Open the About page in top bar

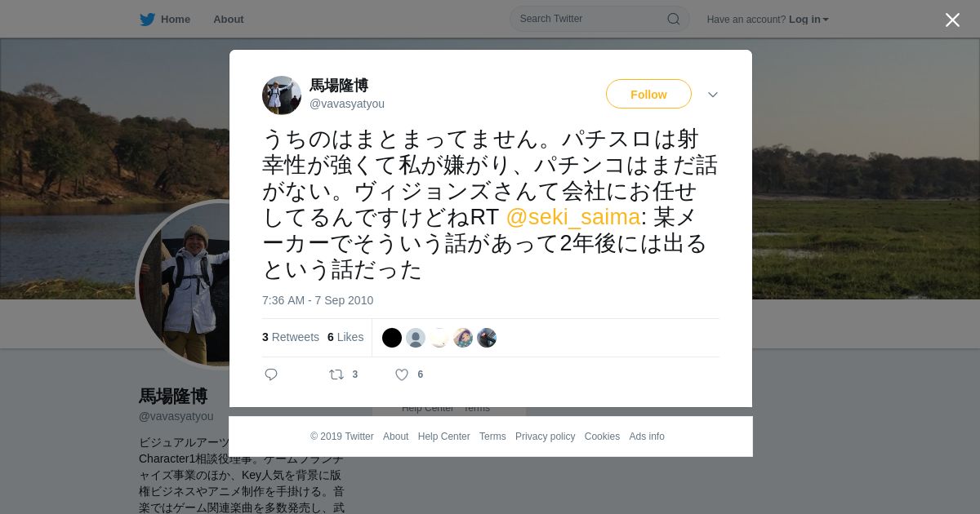(229, 20)
